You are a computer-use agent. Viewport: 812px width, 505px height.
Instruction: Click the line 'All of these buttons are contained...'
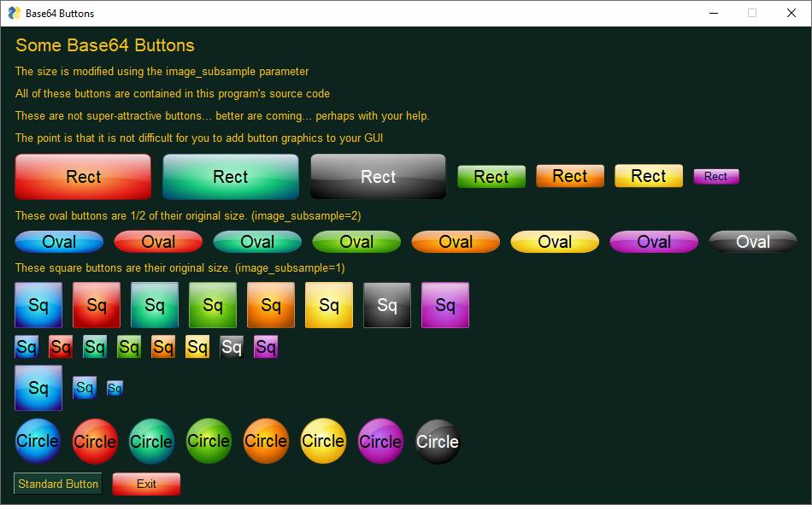point(173,94)
